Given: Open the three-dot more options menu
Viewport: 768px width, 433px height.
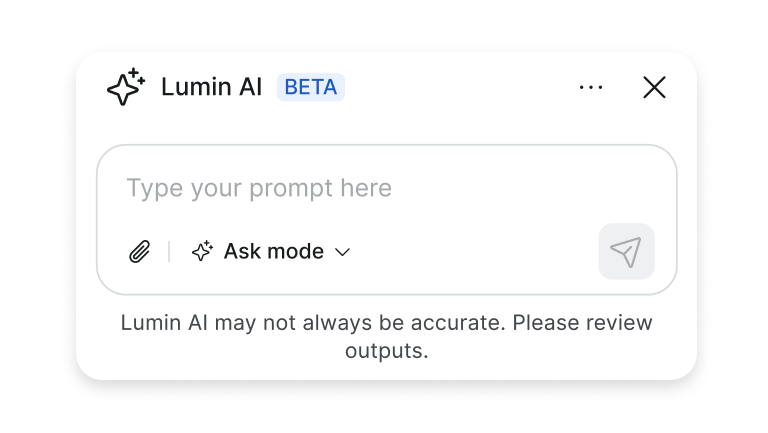Looking at the screenshot, I should coord(591,88).
